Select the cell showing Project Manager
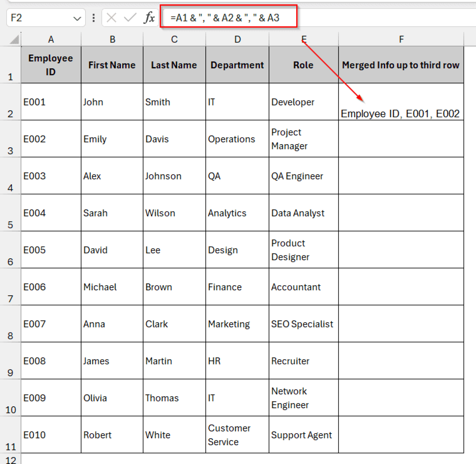This screenshot has width=476, height=464. click(303, 139)
